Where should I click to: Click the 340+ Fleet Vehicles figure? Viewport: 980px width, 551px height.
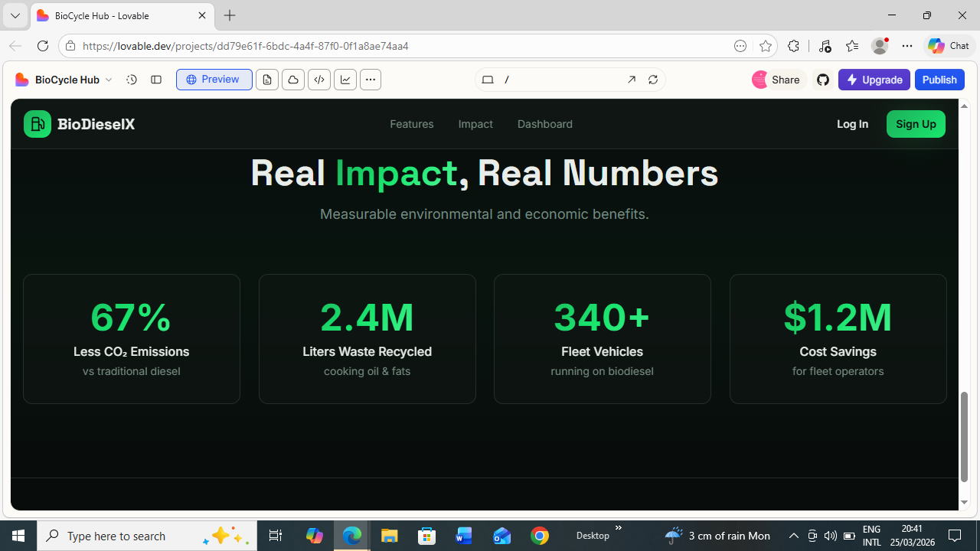[602, 317]
